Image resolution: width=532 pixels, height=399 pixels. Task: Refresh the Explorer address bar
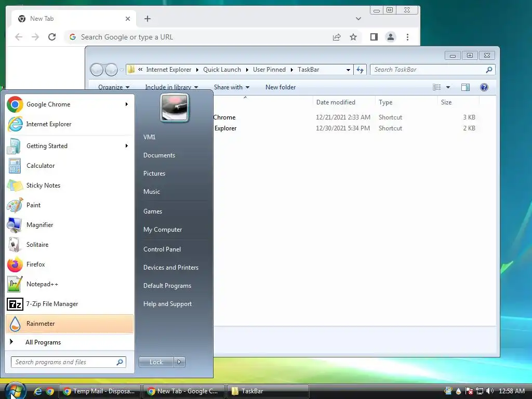pos(360,70)
